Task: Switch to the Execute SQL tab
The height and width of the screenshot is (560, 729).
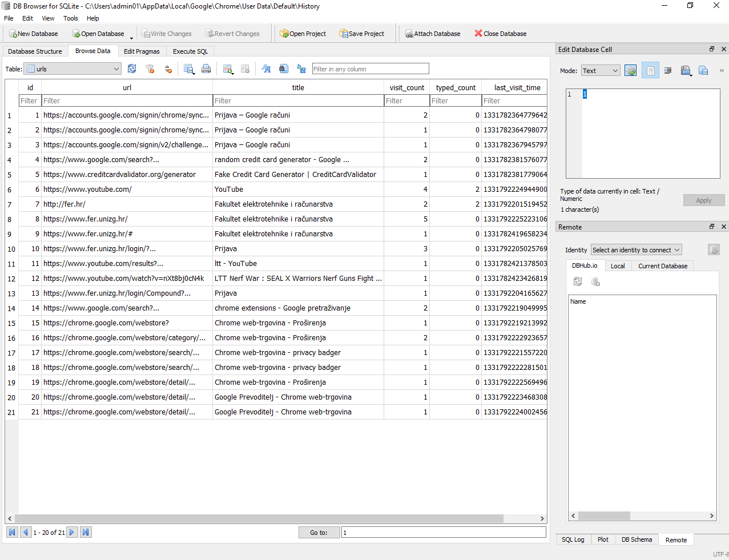Action: point(190,51)
